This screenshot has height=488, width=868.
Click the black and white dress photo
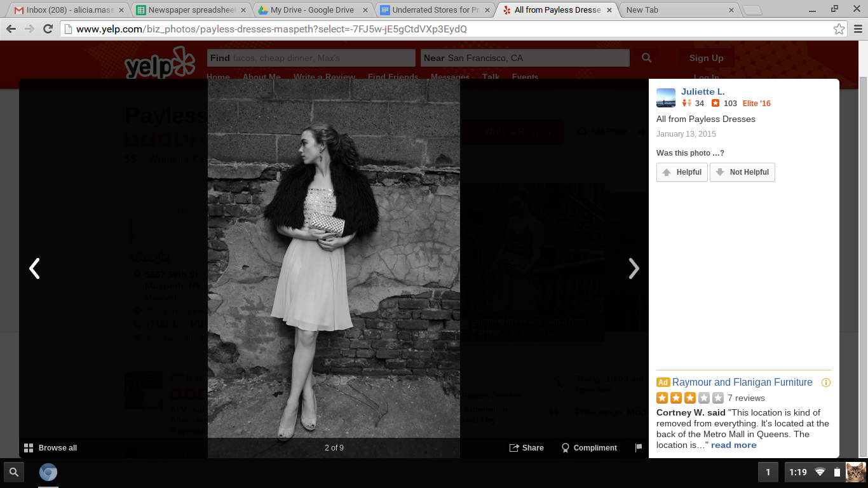334,268
